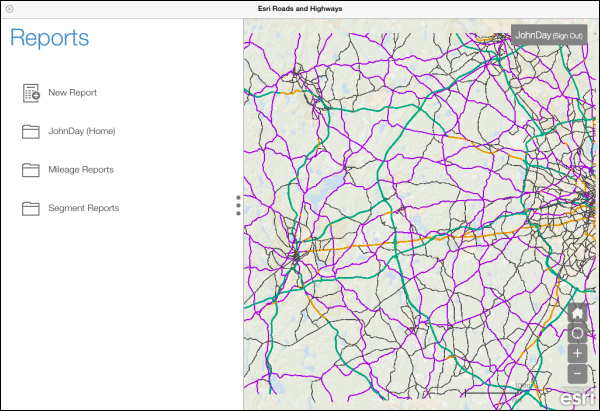The image size is (600, 411).
Task: Click the Reports heading
Action: click(x=50, y=39)
